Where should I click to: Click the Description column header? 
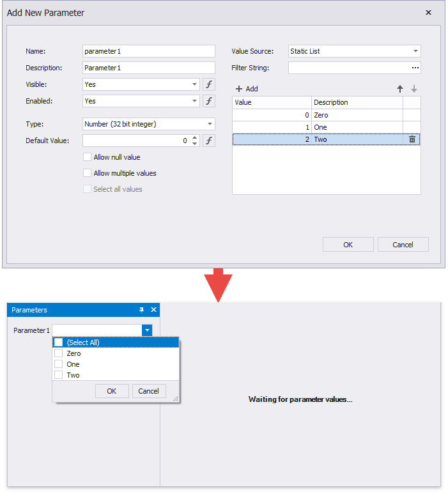click(x=357, y=103)
